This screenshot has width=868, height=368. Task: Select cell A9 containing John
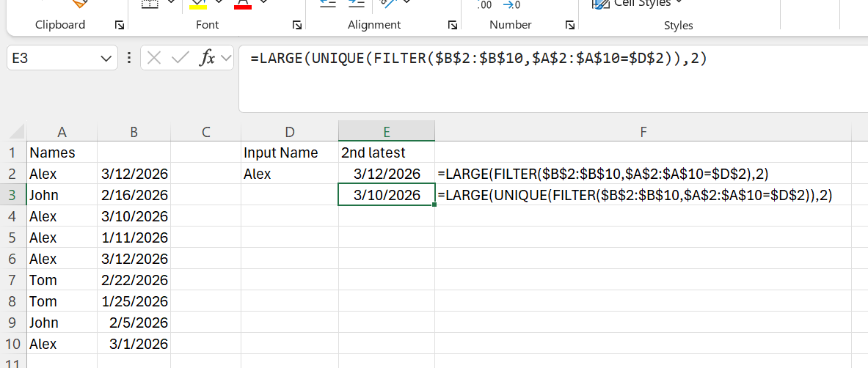(x=62, y=322)
